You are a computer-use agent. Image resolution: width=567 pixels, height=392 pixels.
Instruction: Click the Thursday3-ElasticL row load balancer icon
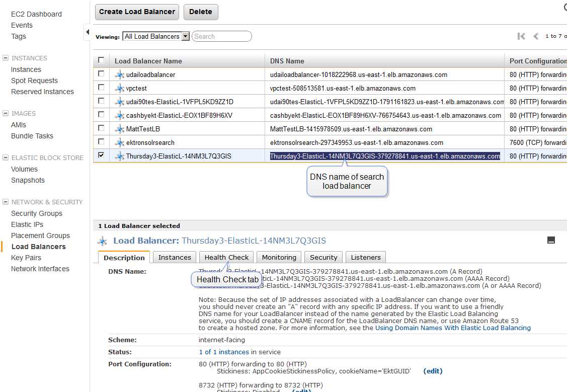tap(119, 156)
